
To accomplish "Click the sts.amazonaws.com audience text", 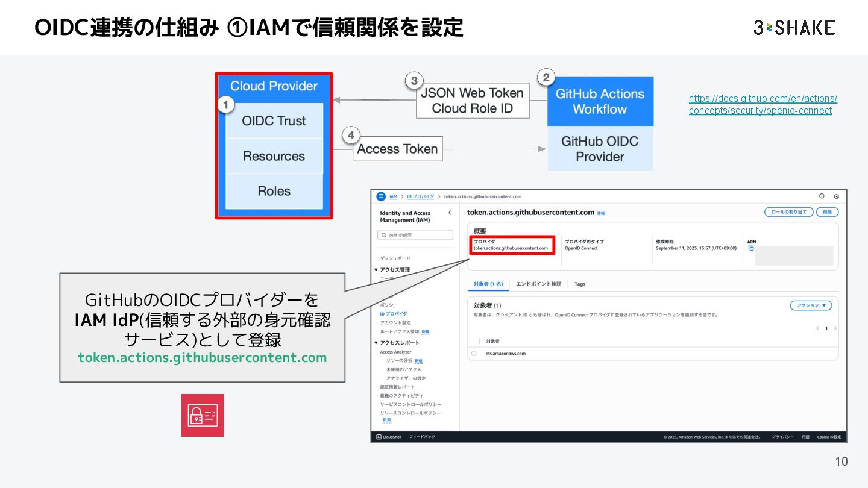I will pyautogui.click(x=506, y=354).
